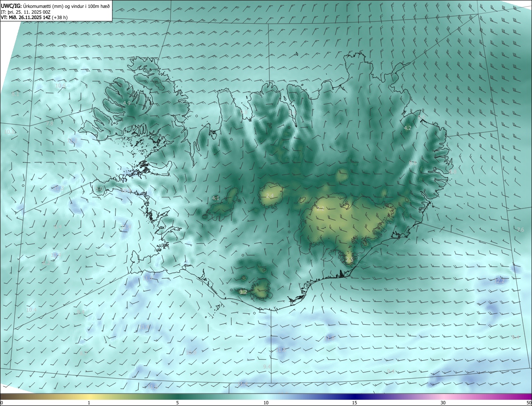Click the 'UWC/IG: Úrkomumætti (mm)' map title
The width and height of the screenshot is (532, 406).
[55, 6]
